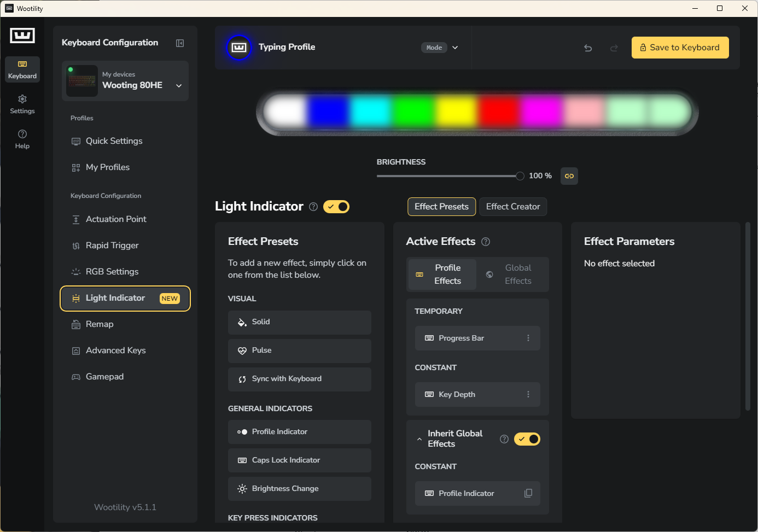This screenshot has height=532, width=758.
Task: Click the yellow light bar segment
Action: 456,112
